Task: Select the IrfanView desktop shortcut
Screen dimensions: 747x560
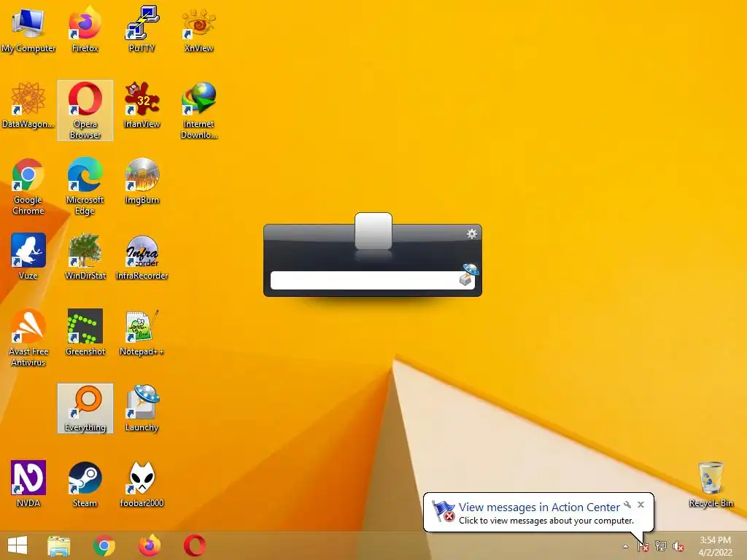Action: [142, 106]
